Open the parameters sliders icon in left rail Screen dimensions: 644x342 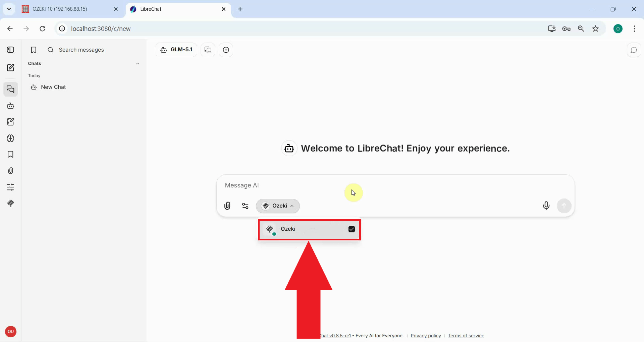click(x=10, y=187)
